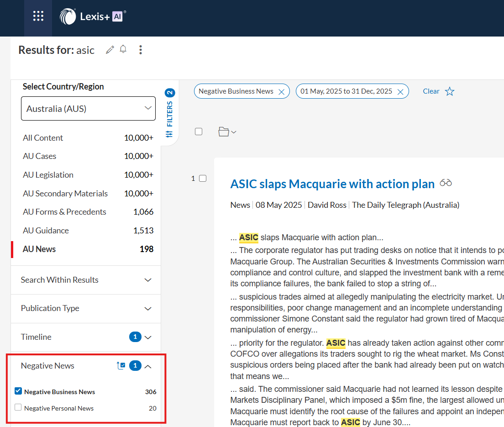Click 'The Daily Telegraph (Australia)' source text

[x=406, y=205]
